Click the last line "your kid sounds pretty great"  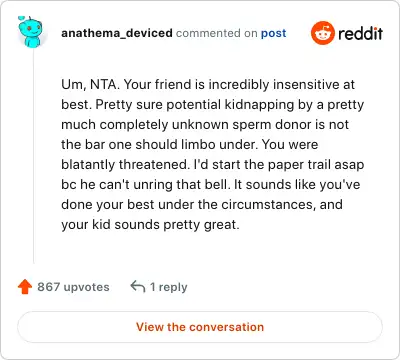tap(150, 225)
